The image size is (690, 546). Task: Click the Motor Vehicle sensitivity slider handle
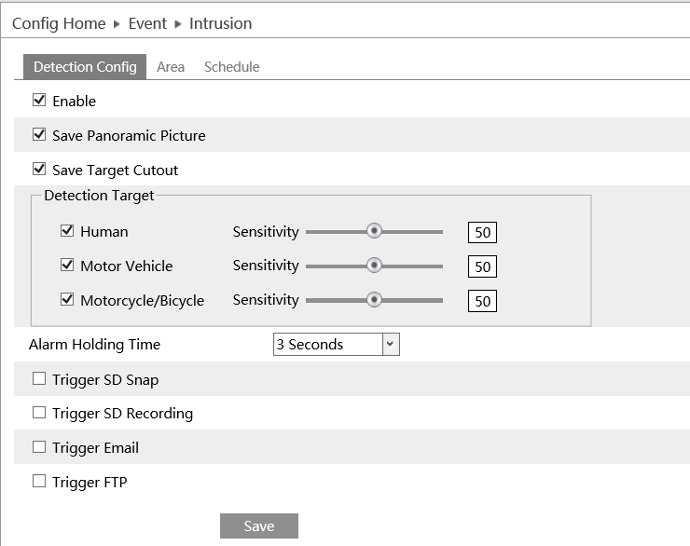point(374,265)
